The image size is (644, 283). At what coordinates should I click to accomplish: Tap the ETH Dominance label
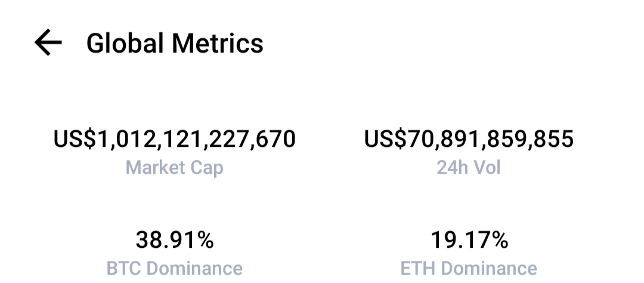[469, 268]
